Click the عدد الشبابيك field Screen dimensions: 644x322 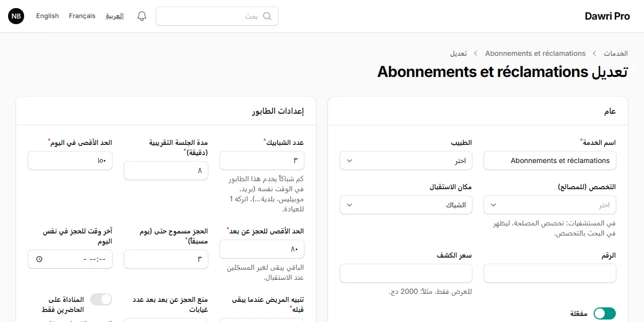tap(262, 160)
